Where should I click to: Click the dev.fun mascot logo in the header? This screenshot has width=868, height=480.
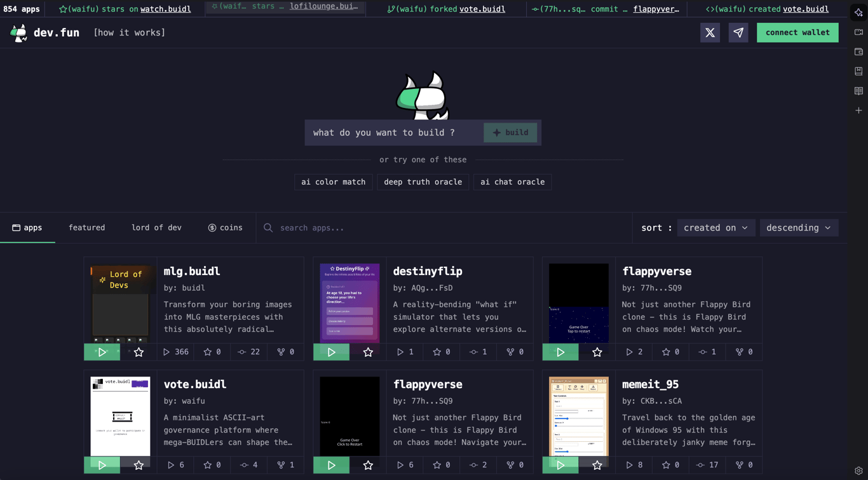19,33
